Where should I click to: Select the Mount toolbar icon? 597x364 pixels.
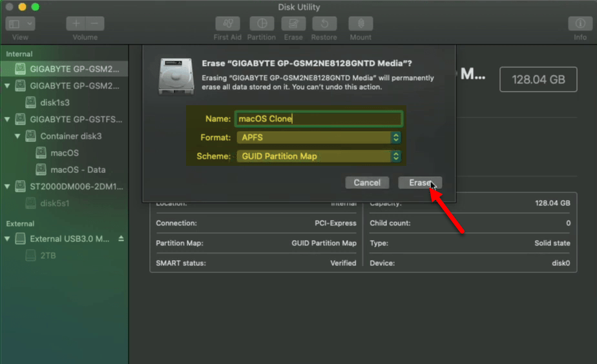(x=361, y=24)
